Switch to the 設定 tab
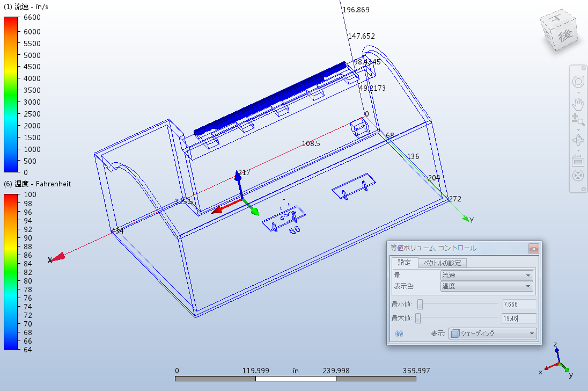This screenshot has width=588, height=391. tap(405, 263)
